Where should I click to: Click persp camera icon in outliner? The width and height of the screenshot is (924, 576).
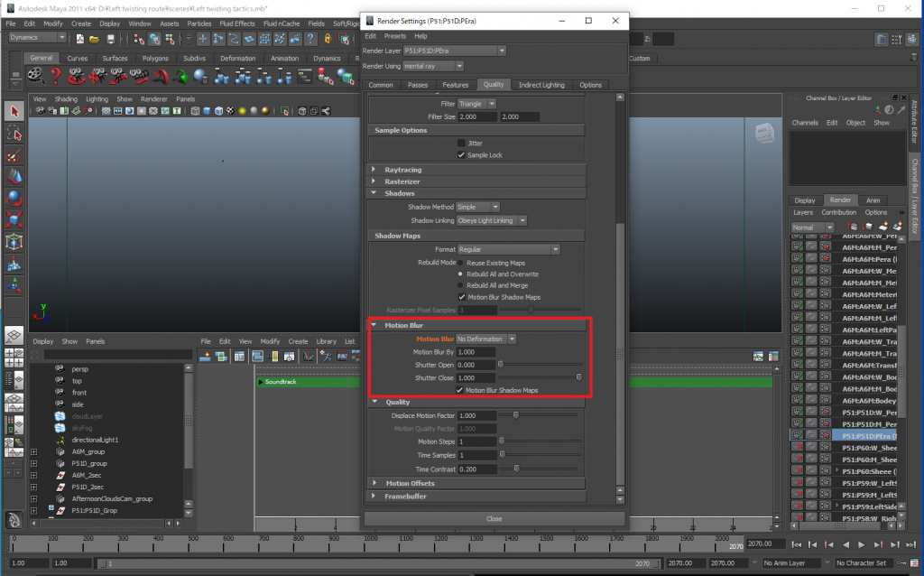click(60, 368)
